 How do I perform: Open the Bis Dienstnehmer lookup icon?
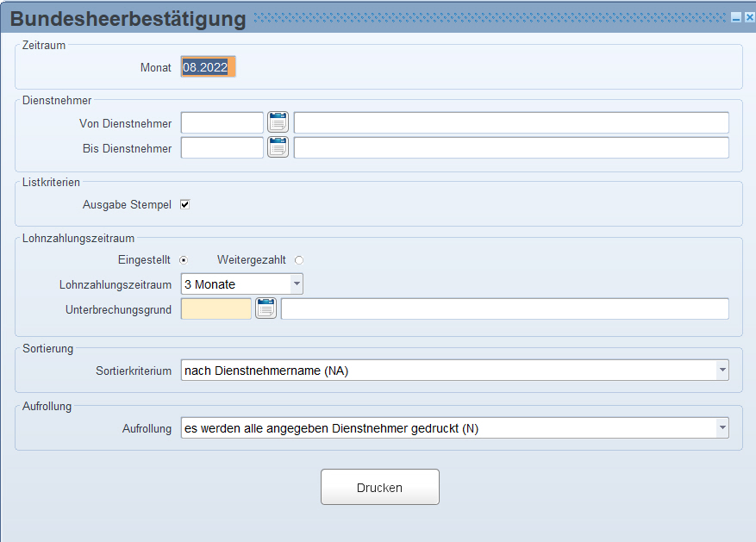pos(278,147)
